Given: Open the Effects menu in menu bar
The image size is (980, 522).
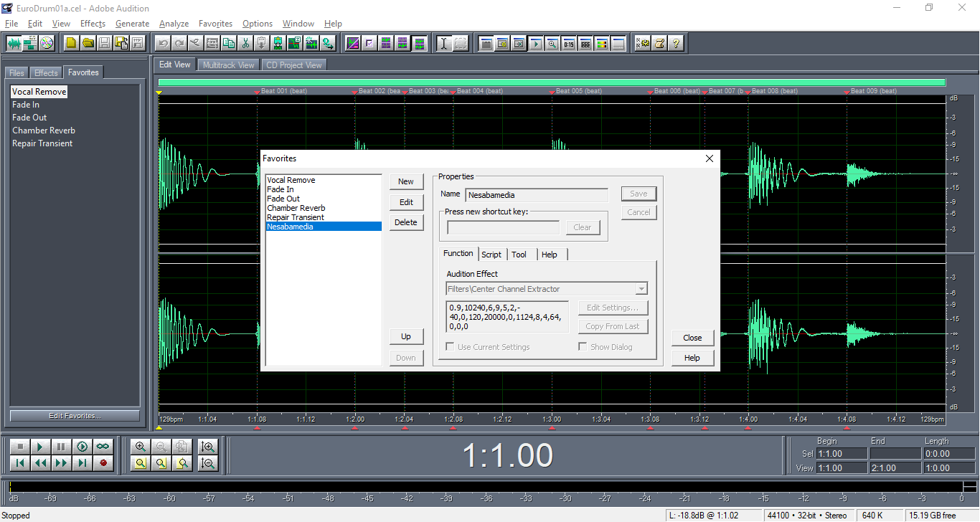Looking at the screenshot, I should (x=93, y=24).
